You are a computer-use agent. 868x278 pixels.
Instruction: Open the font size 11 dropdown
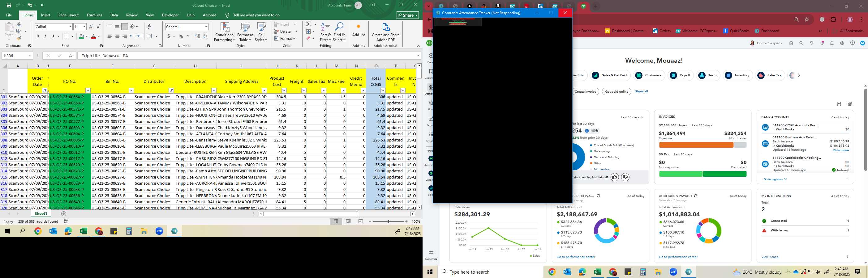point(84,27)
